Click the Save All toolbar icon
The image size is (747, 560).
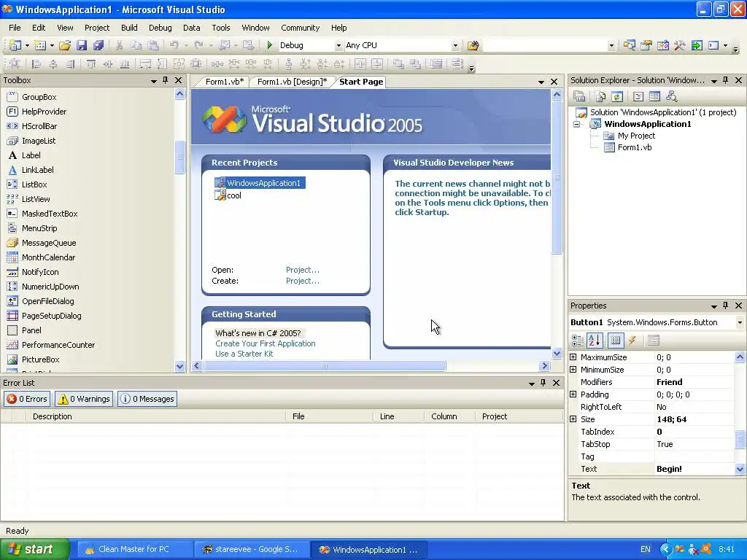[98, 45]
